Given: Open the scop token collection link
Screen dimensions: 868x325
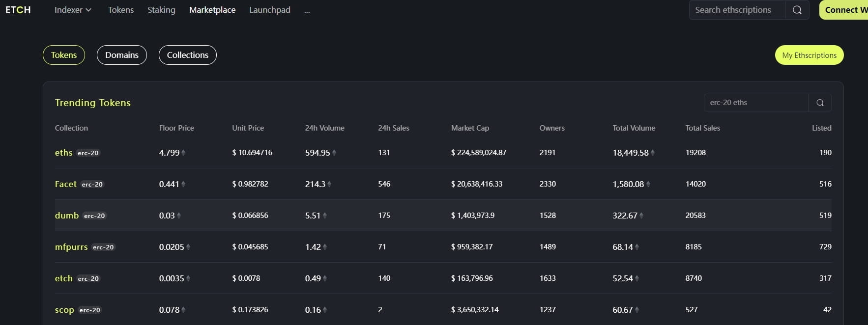Looking at the screenshot, I should [x=64, y=310].
